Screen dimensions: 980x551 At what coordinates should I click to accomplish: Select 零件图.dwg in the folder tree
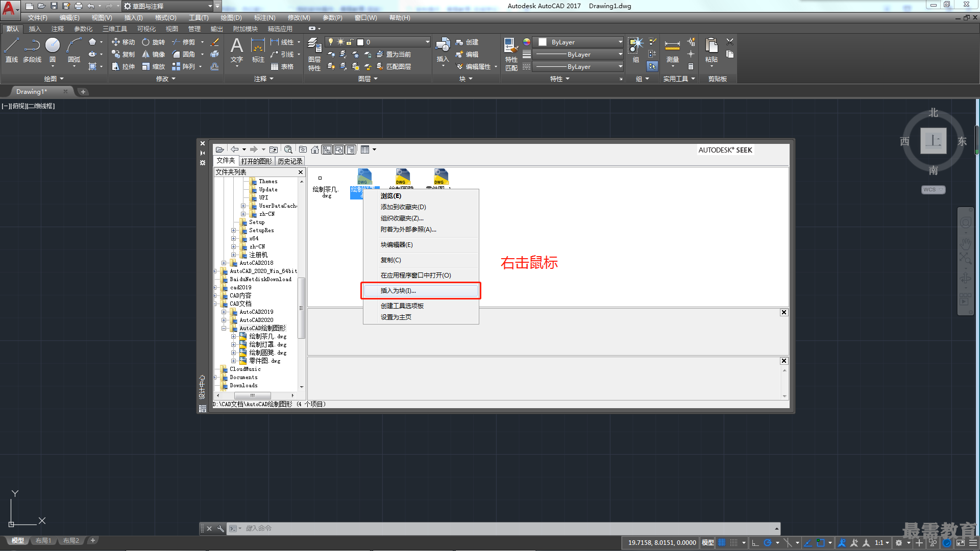point(264,361)
